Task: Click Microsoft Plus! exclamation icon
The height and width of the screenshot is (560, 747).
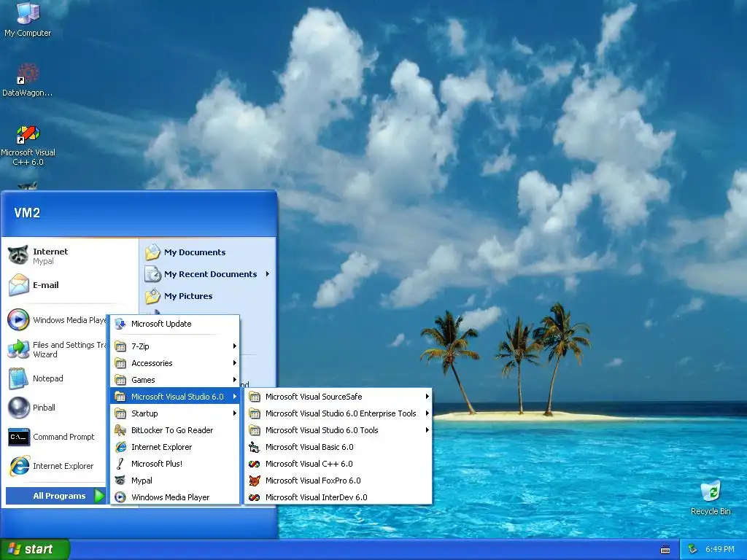Action: click(120, 463)
